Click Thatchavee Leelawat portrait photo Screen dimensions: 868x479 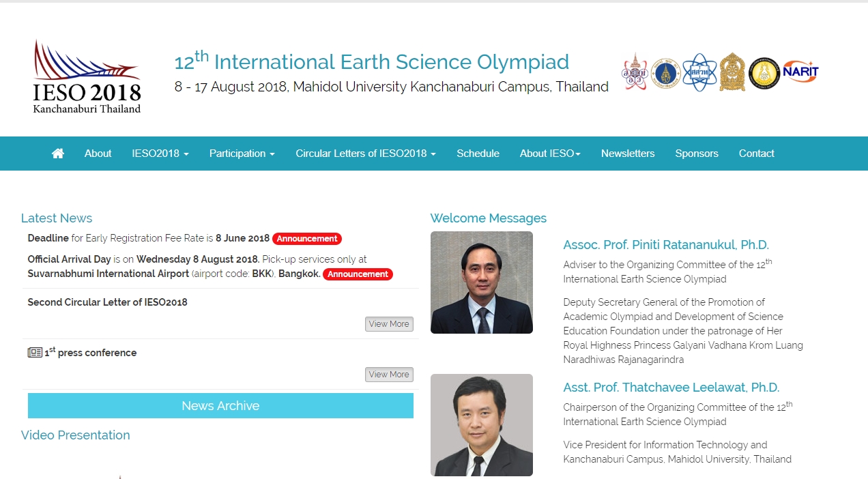(x=482, y=424)
